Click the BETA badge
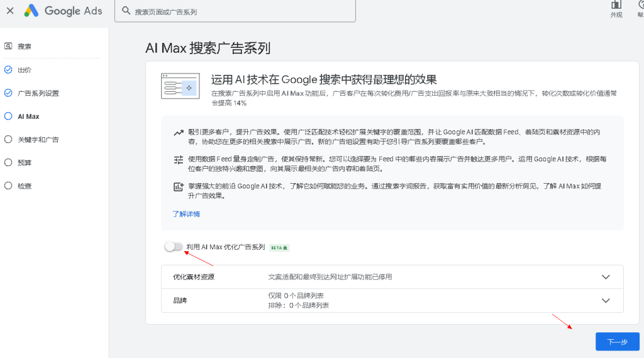The height and width of the screenshot is (358, 644). point(279,247)
